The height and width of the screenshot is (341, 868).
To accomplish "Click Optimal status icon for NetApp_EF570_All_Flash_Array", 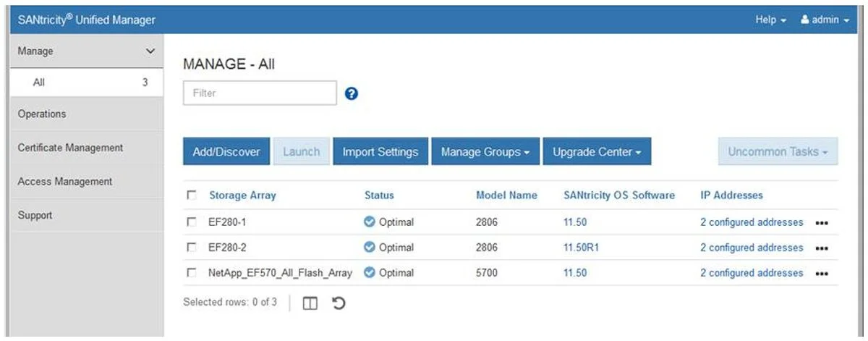I will click(x=370, y=273).
